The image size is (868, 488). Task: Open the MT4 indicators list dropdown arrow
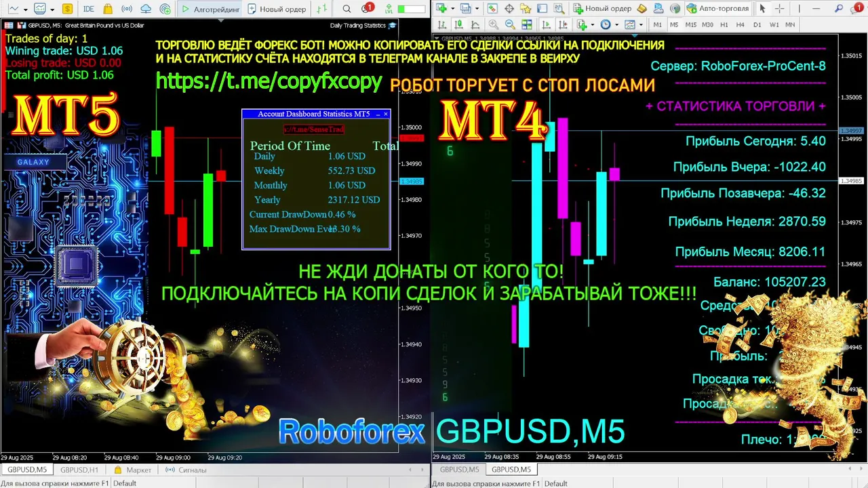[x=593, y=24]
